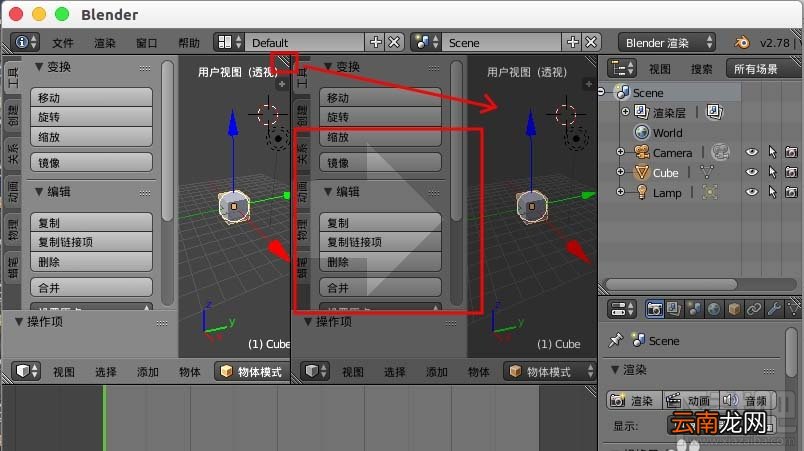Viewport: 804px width, 451px height.
Task: Toggle Lamp renderability camera icon
Action: tap(792, 192)
